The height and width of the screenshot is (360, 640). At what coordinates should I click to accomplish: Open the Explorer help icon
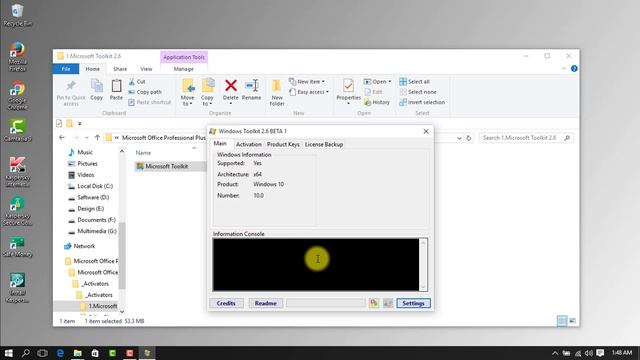coord(574,69)
